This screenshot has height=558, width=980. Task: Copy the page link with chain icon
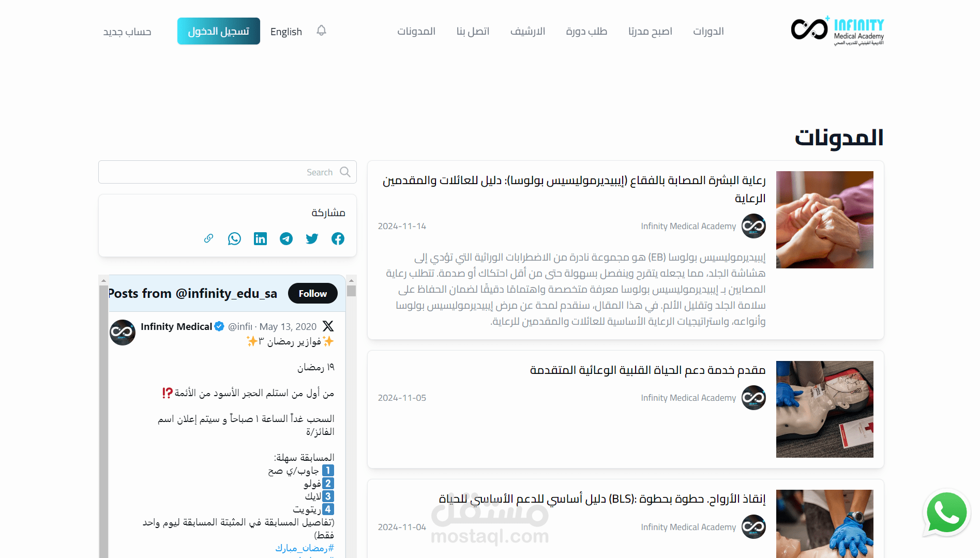pos(208,238)
